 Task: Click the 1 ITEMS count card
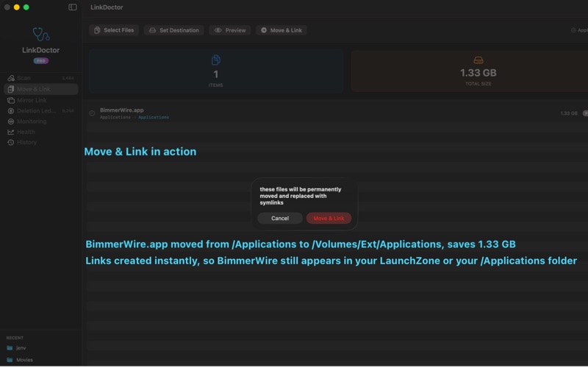tap(216, 71)
